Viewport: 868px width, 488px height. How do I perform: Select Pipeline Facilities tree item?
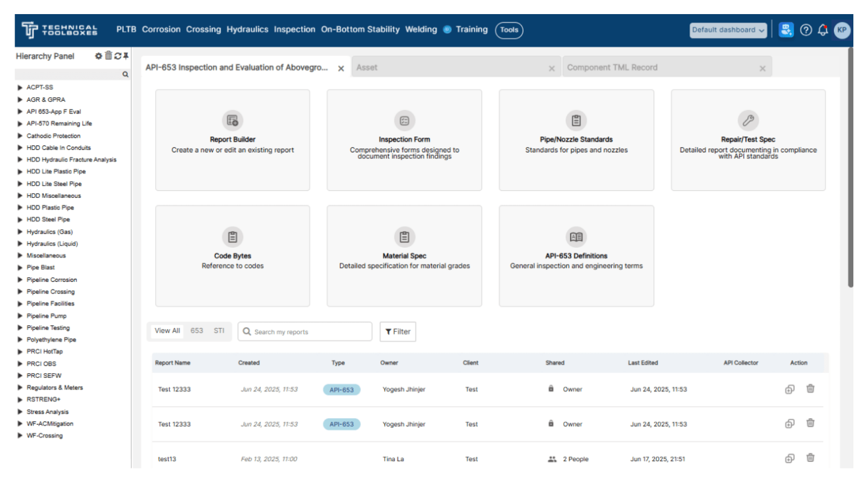(x=50, y=304)
